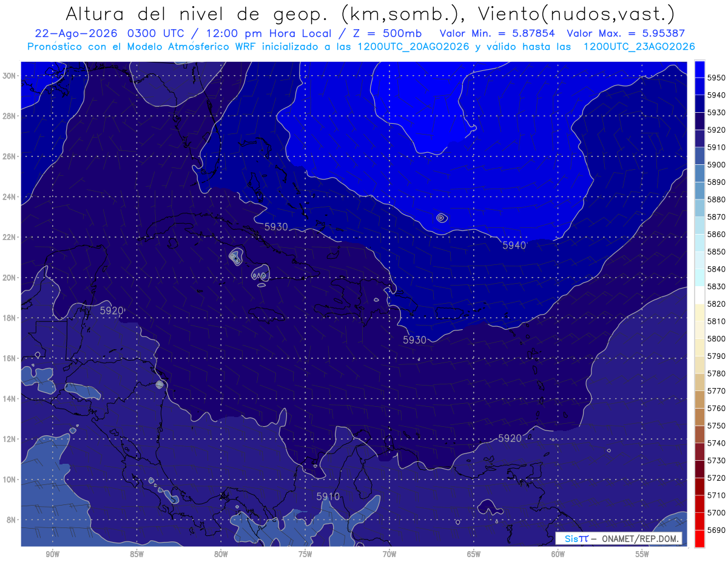Click the '8N' latitude label

(x=12, y=520)
